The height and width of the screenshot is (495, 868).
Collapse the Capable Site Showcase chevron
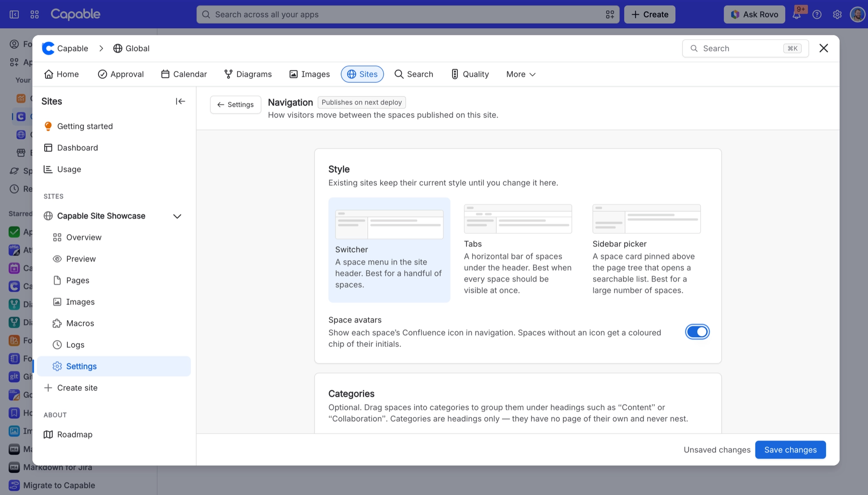177,216
